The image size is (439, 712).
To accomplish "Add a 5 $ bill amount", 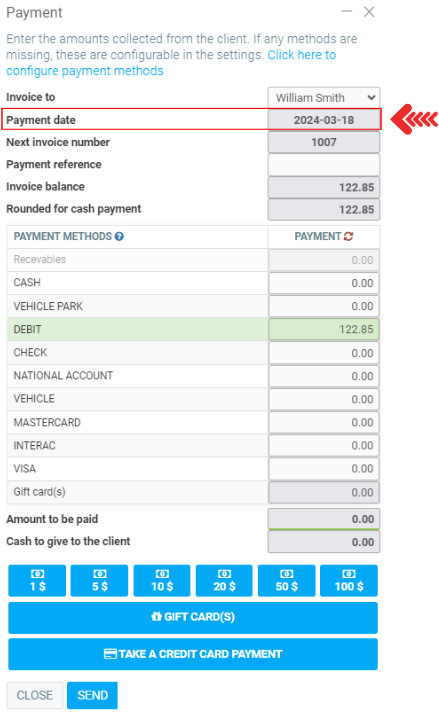I will (x=99, y=580).
